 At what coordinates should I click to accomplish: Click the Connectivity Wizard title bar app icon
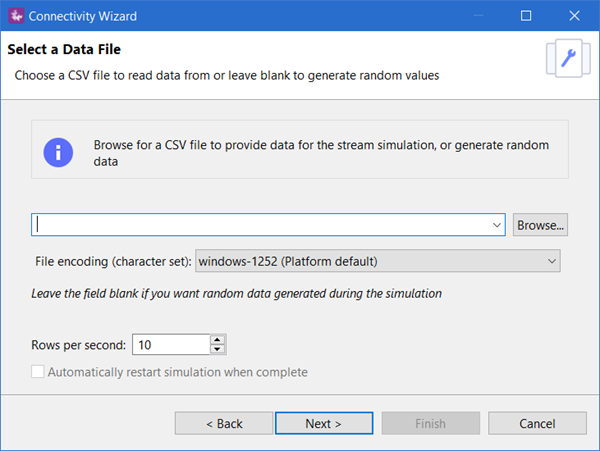[15, 16]
